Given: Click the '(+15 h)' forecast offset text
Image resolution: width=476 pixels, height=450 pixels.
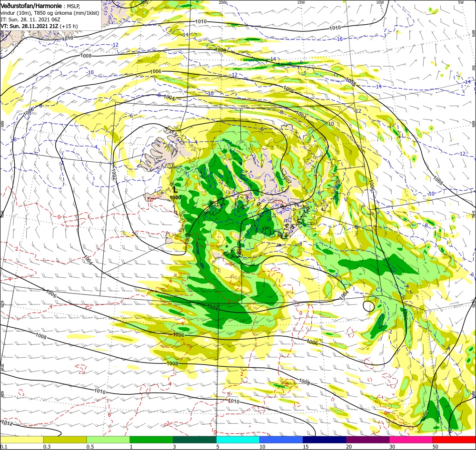Looking at the screenshot, I should 69,26.
